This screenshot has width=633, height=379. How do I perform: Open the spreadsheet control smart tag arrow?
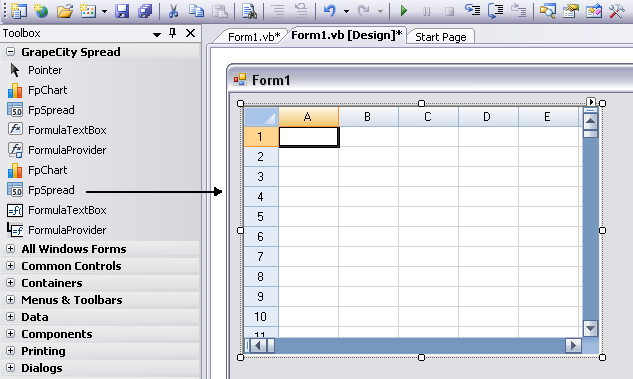pyautogui.click(x=591, y=102)
